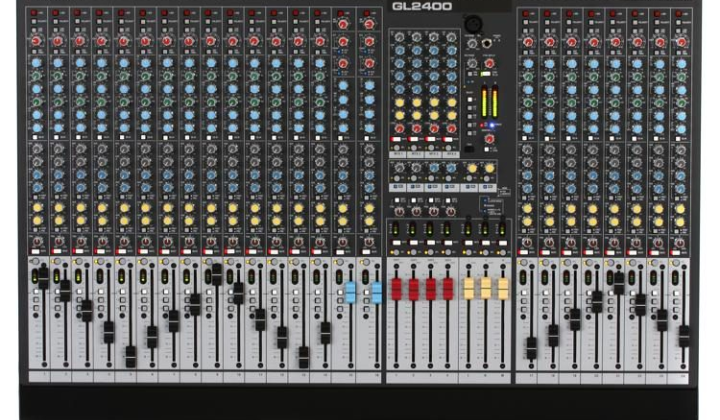The width and height of the screenshot is (720, 420).
Task: Toggle the EQ in switch on channel 1
Action: (x=35, y=137)
